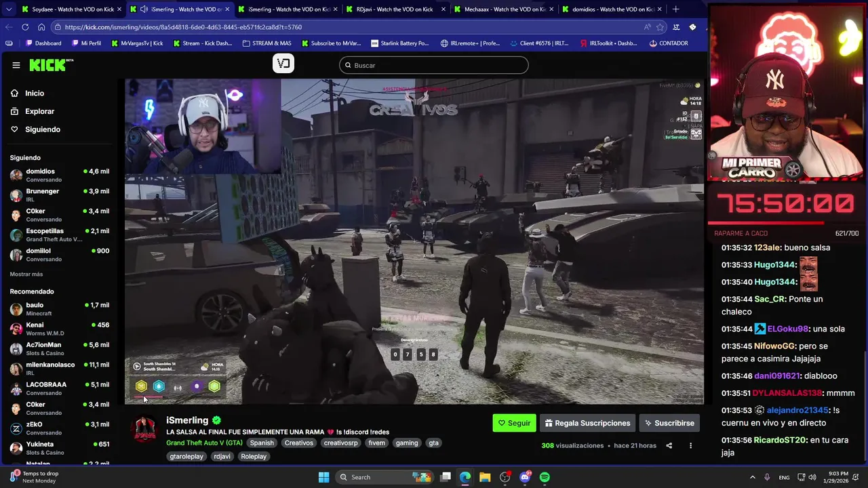Screen dimensions: 868x488
Task: Open Spotify from taskbar
Action: tap(545, 477)
